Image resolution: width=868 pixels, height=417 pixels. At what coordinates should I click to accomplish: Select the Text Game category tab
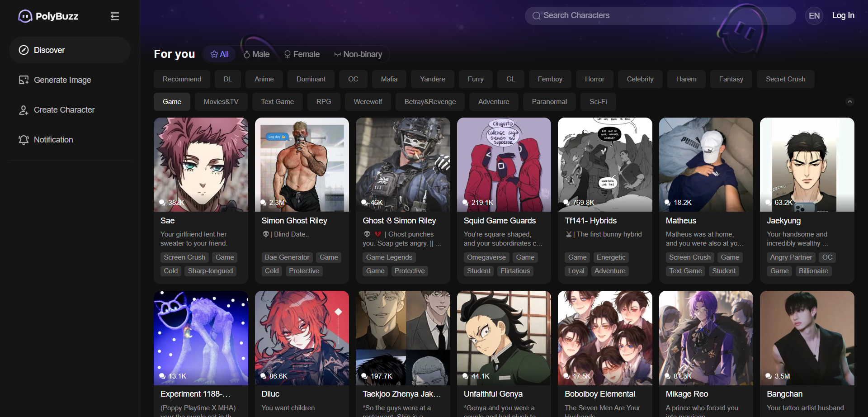click(278, 102)
